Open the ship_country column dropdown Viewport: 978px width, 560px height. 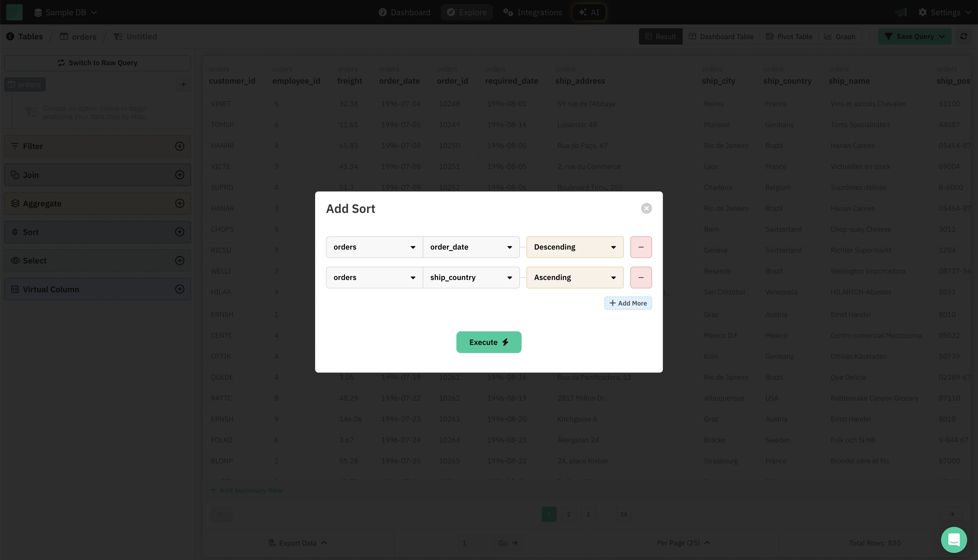471,277
